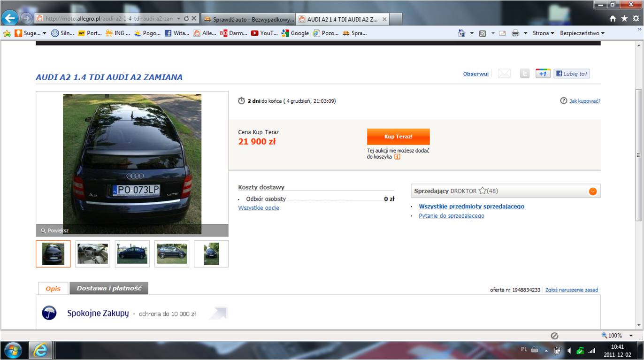Select the first thumbnail of car rear
Viewport: 644px width, 360px height.
(x=53, y=254)
